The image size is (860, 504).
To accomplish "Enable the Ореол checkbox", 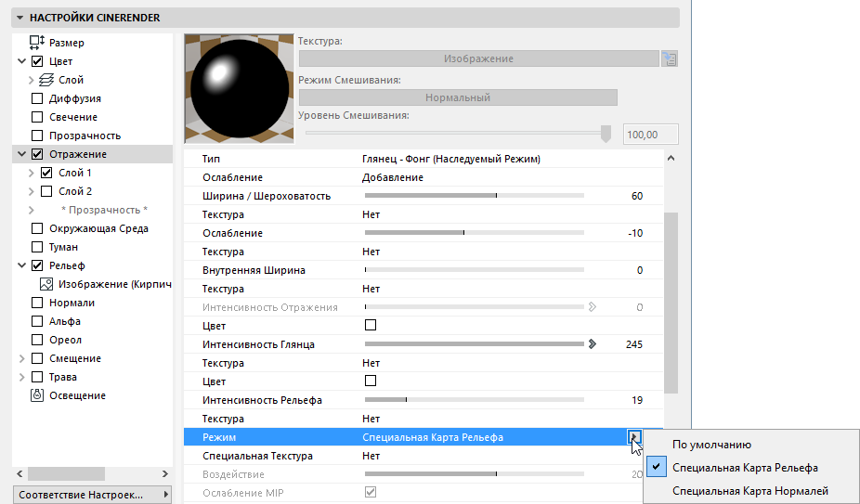I will point(37,340).
